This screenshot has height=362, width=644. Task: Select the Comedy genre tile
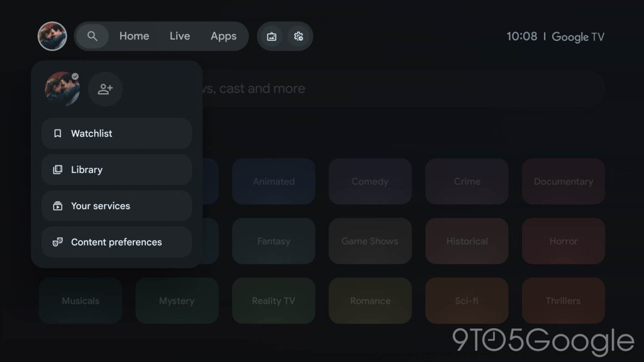pos(370,182)
